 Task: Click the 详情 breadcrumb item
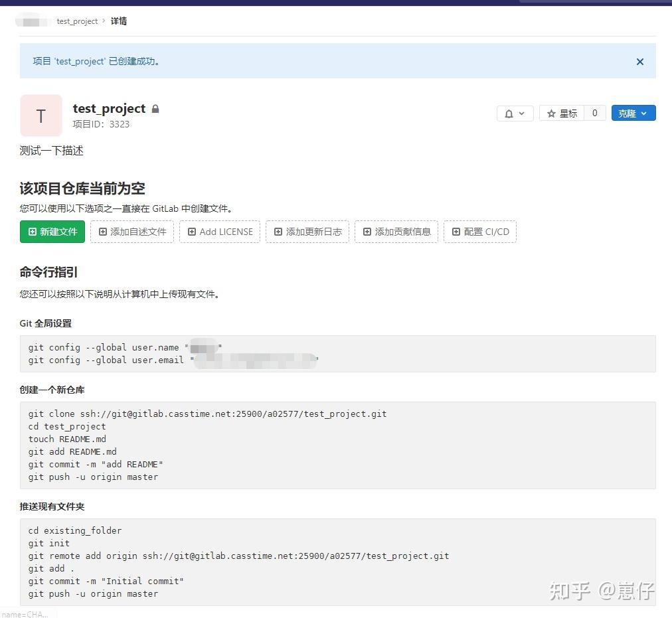pyautogui.click(x=118, y=21)
